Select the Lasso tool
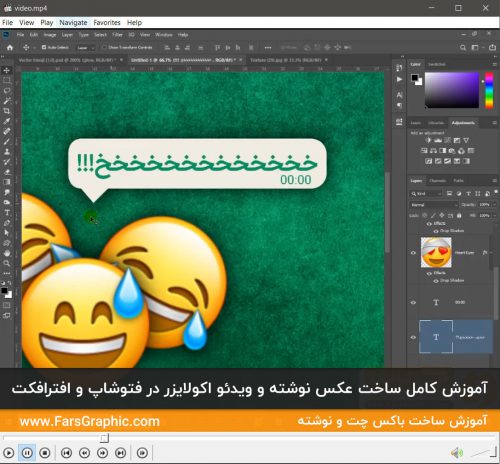The width and height of the screenshot is (500, 464). (x=6, y=91)
